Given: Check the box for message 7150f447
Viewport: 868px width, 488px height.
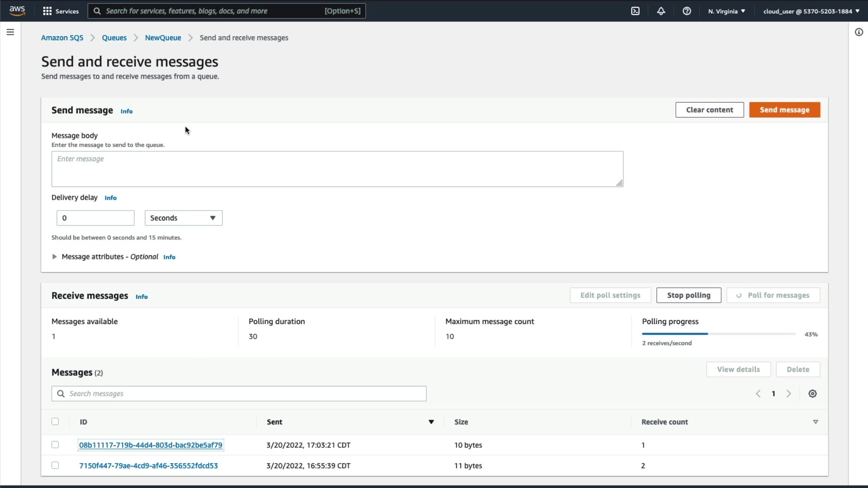Looking at the screenshot, I should [55, 465].
